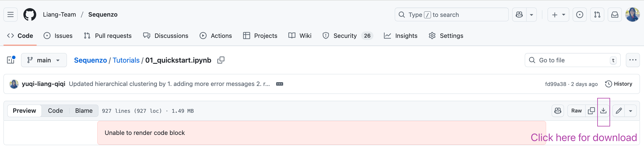Open the main branch dropdown
The height and width of the screenshot is (162, 644).
(x=44, y=60)
